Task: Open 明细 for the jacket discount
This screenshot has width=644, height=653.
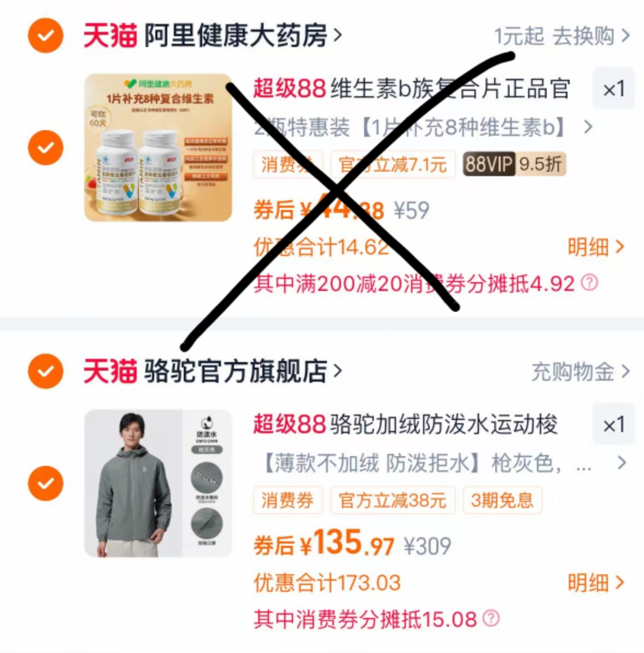Action: point(596,582)
